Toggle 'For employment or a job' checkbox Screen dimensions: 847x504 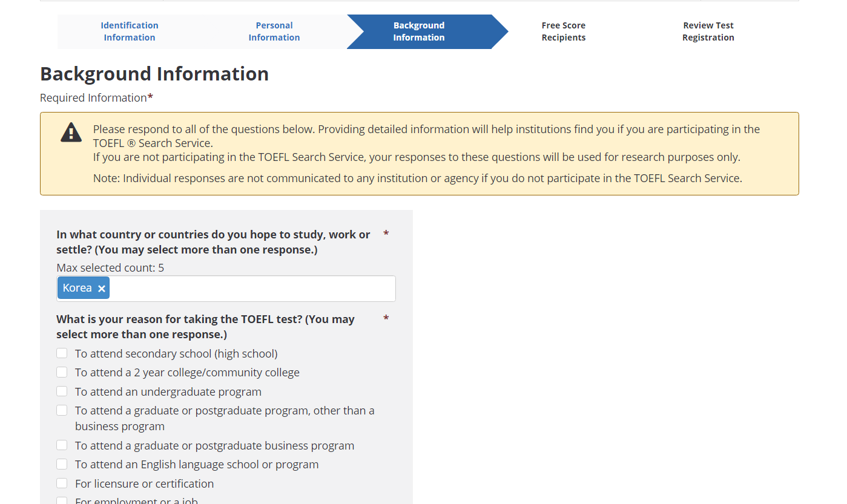click(x=62, y=501)
